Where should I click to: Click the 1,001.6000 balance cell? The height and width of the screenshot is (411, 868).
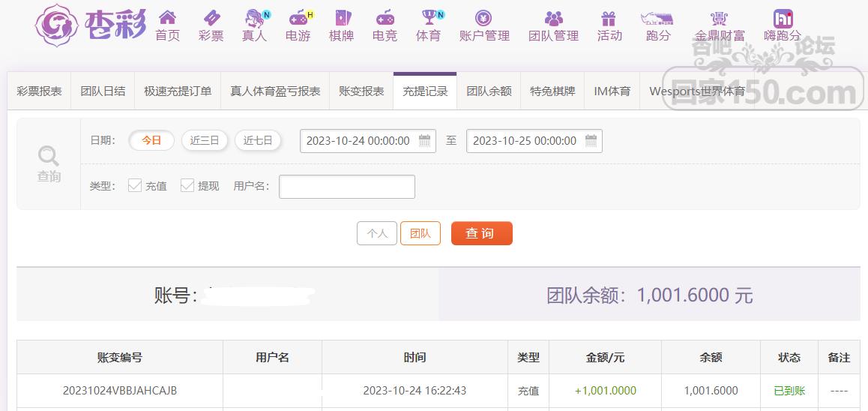click(711, 391)
